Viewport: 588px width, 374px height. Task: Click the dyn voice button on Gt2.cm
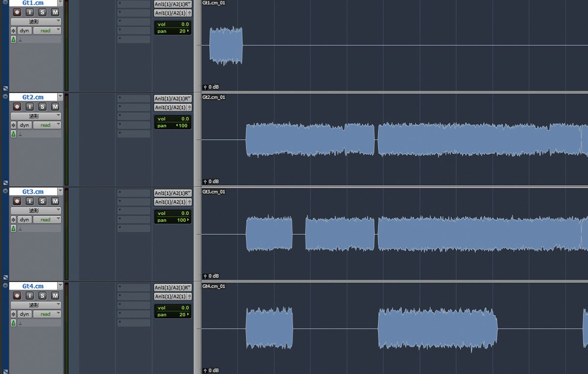25,125
